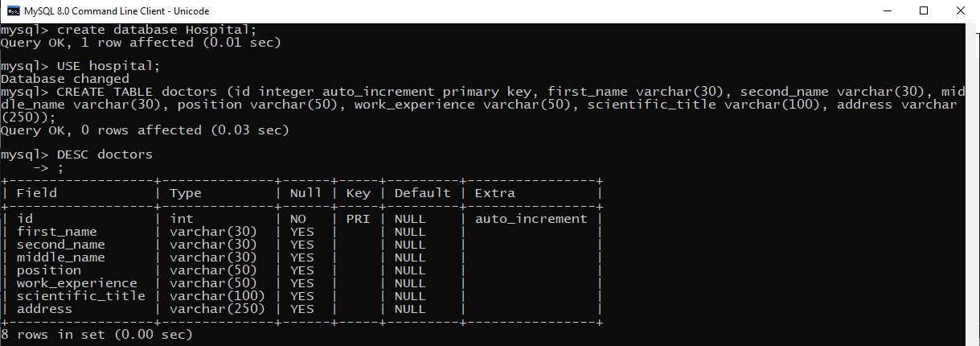Close the MySQL Command Line Client window
The width and height of the screenshot is (980, 346).
point(961,11)
